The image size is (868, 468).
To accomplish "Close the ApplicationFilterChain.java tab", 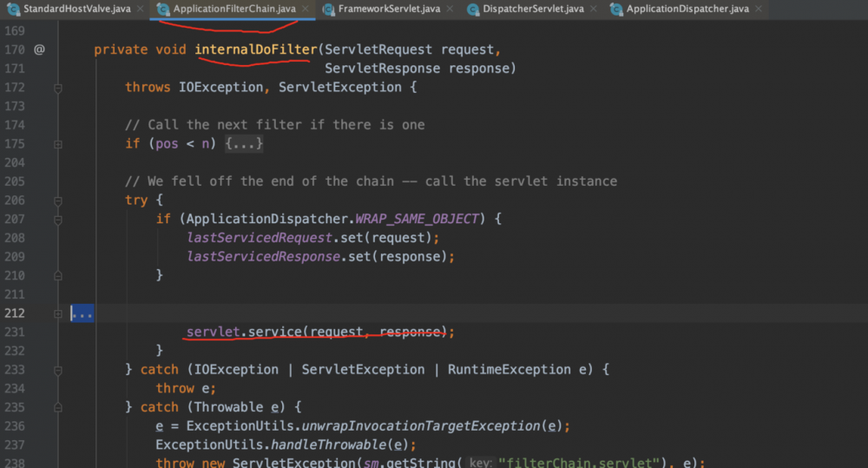I will coord(305,9).
